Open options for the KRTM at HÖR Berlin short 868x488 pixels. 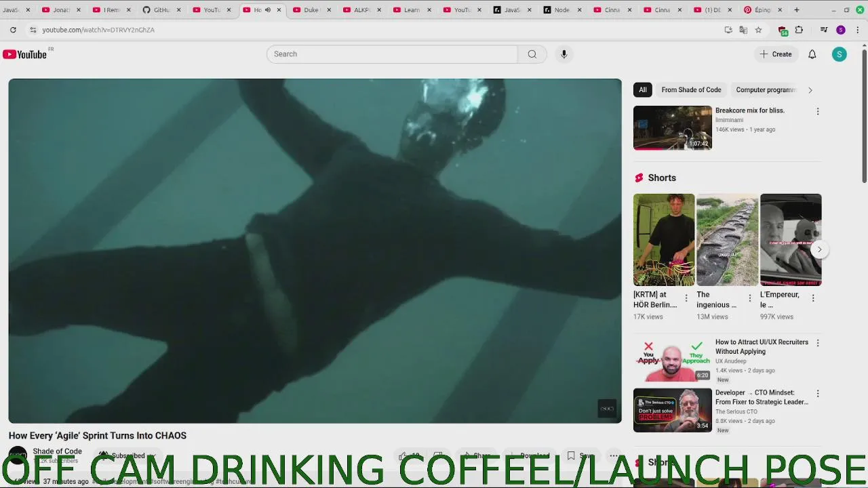pos(686,298)
